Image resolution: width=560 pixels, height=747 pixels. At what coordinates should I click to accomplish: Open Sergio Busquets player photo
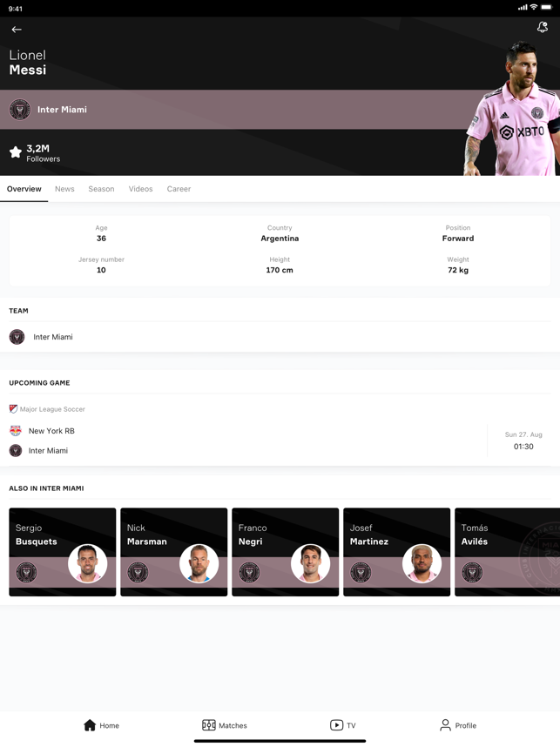(x=88, y=563)
